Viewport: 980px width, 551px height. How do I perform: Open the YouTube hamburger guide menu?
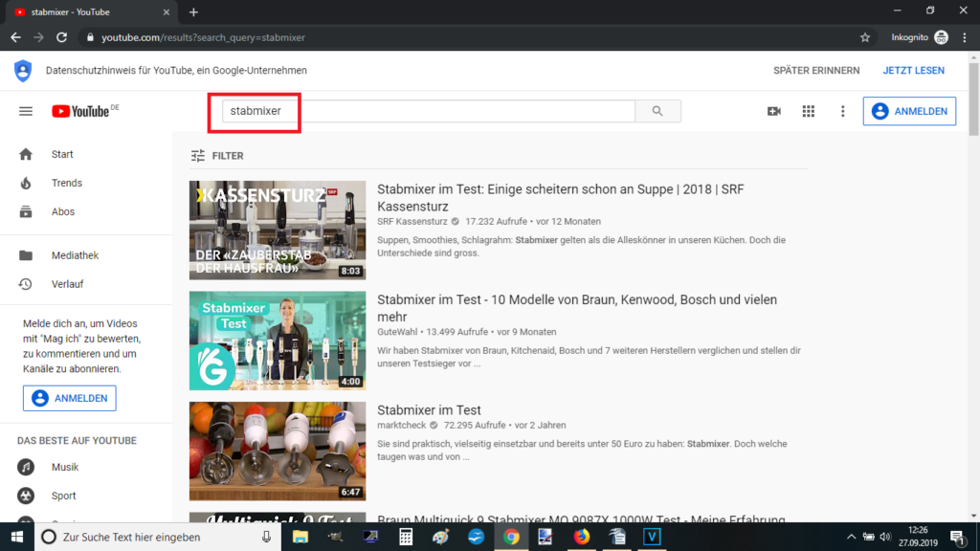pyautogui.click(x=26, y=111)
